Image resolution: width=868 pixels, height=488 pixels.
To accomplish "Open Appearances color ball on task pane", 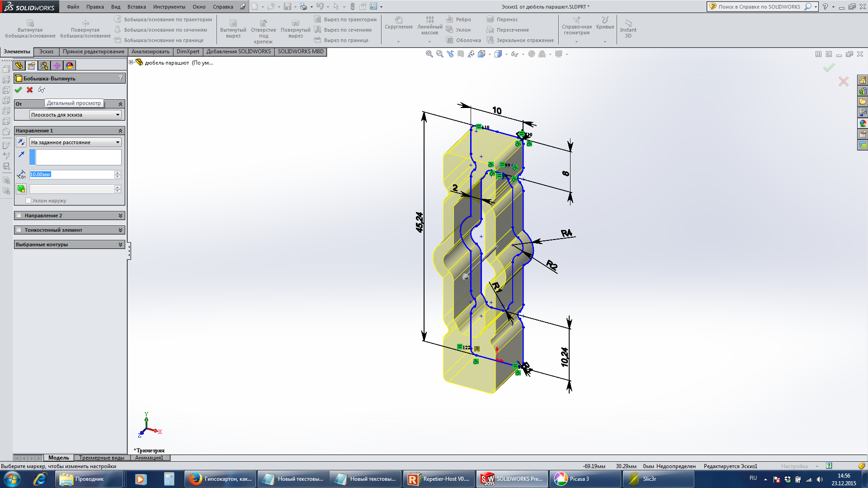I will point(863,123).
